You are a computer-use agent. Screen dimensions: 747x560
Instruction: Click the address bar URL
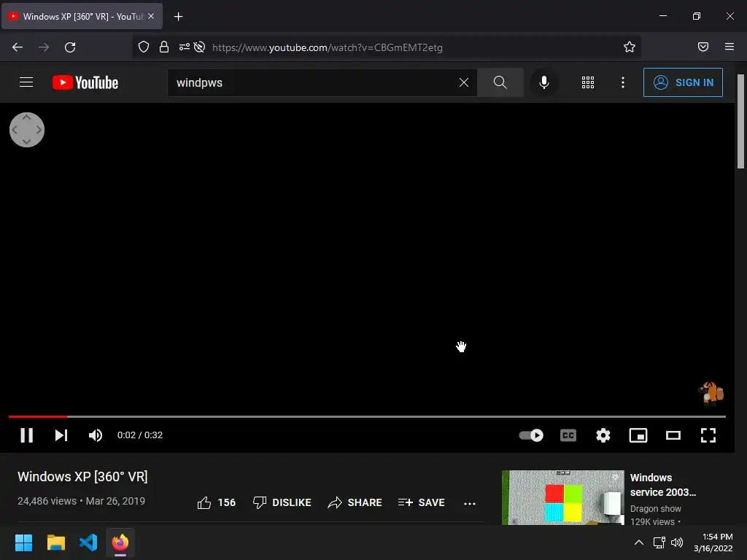328,47
